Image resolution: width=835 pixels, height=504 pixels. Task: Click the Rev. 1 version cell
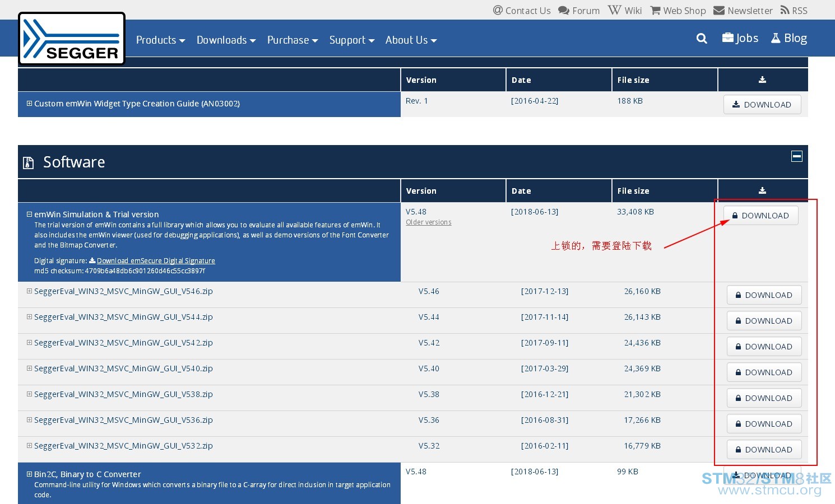416,101
